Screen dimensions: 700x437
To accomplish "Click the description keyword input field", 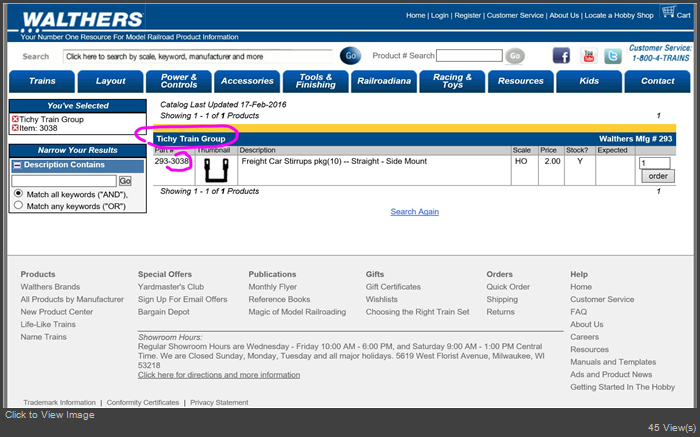I will (64, 181).
